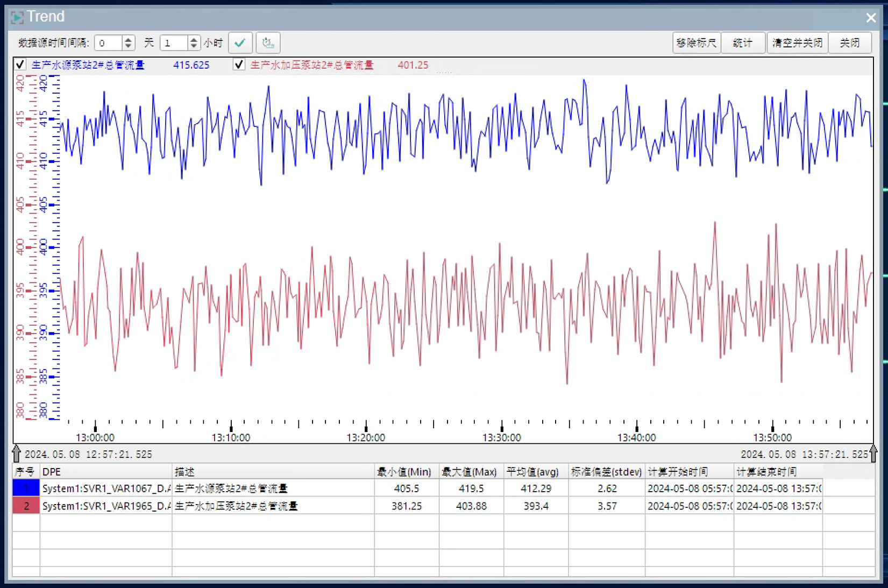This screenshot has height=588, width=888.
Task: Select the red color swatch in row 2
Action: click(26, 506)
